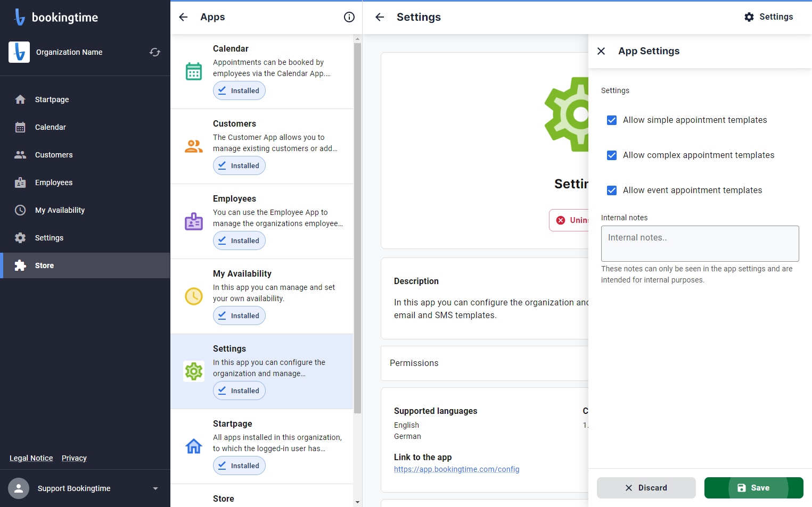
Task: Click the organization refresh sync icon
Action: [155, 52]
